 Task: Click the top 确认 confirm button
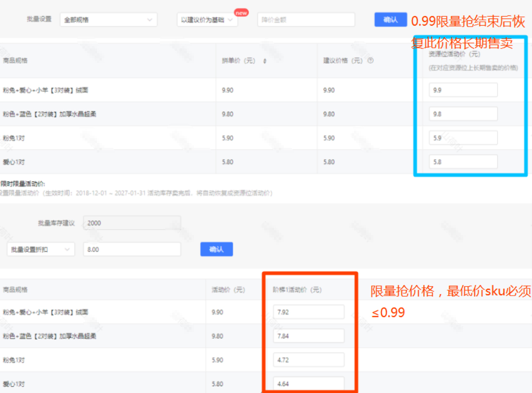click(x=391, y=19)
